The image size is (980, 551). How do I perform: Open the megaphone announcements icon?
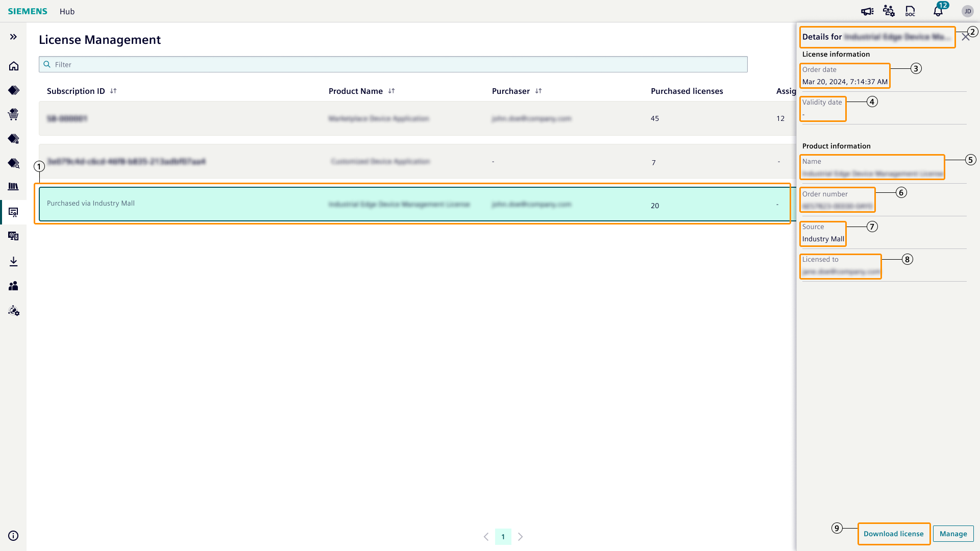pyautogui.click(x=867, y=11)
